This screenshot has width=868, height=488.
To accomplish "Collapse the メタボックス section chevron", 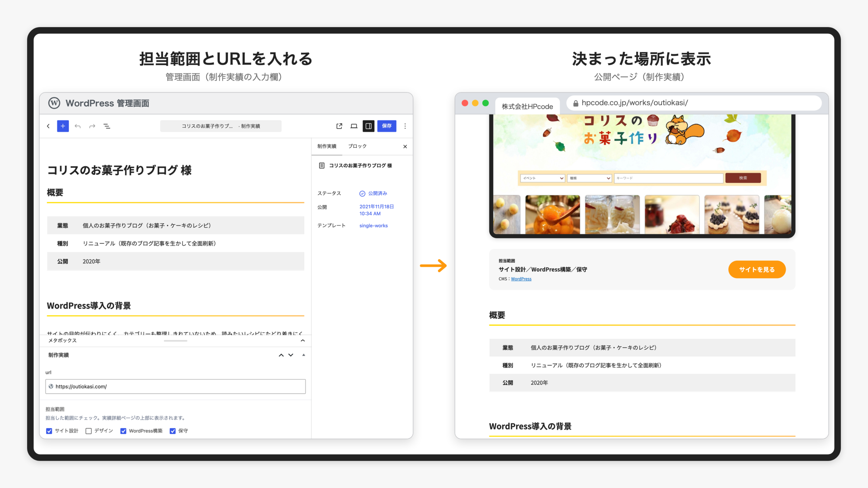I will coord(303,341).
